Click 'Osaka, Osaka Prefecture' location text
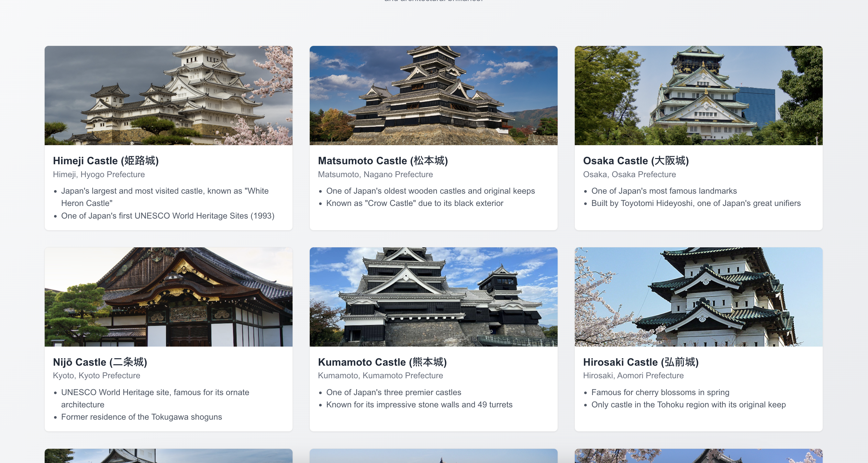The width and height of the screenshot is (868, 463). tap(629, 174)
